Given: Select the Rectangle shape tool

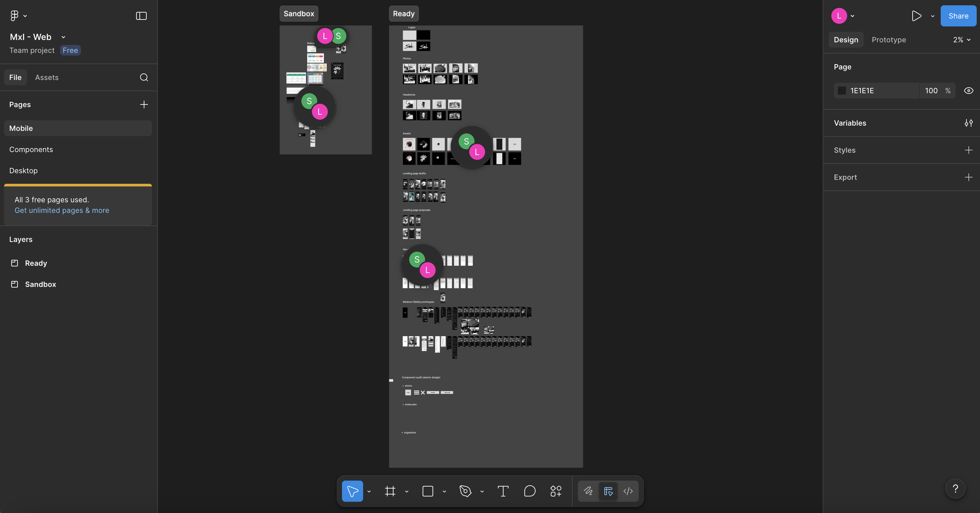Looking at the screenshot, I should coord(428,491).
